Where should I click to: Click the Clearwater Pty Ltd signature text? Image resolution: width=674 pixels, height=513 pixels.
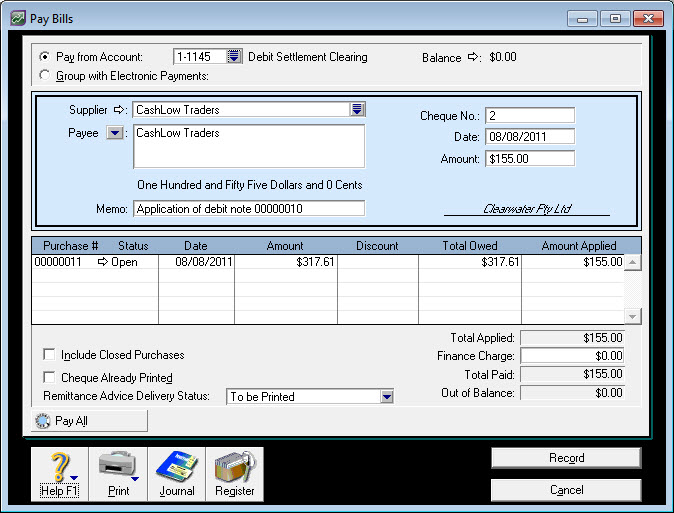[527, 209]
